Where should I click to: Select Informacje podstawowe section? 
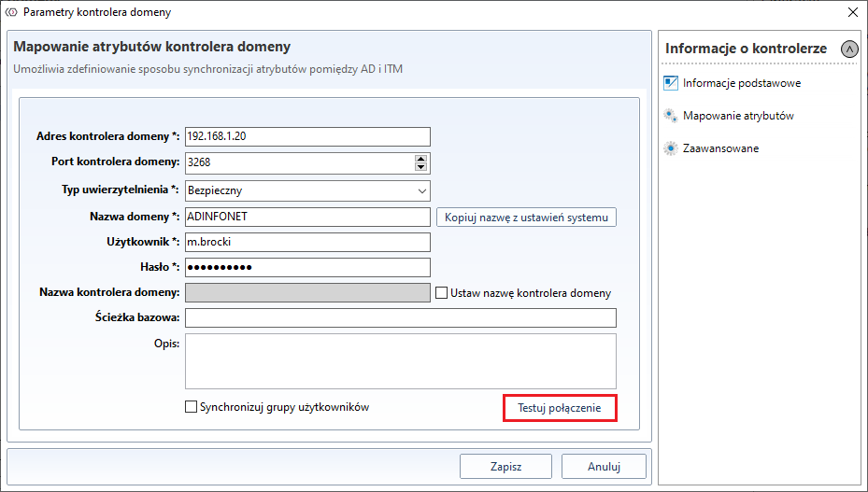741,82
